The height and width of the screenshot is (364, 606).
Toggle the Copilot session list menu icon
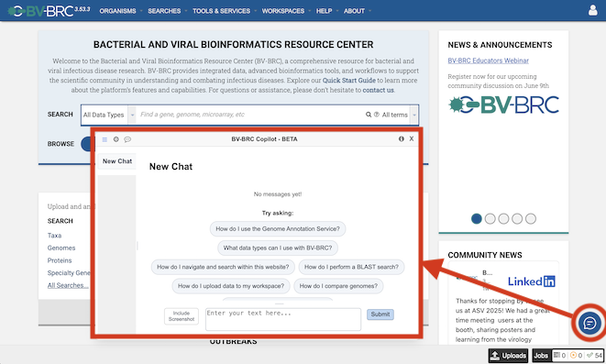point(105,139)
